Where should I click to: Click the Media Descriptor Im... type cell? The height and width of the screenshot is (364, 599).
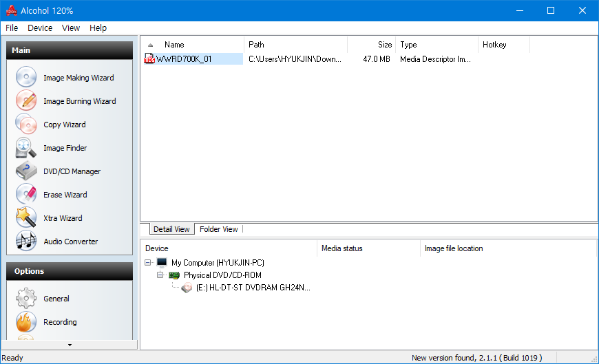pyautogui.click(x=435, y=58)
